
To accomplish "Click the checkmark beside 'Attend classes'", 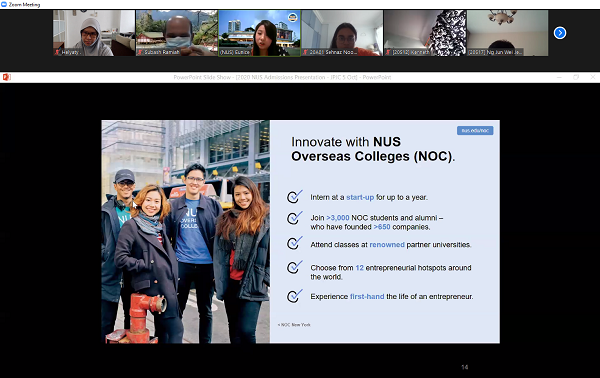I will tap(295, 243).
